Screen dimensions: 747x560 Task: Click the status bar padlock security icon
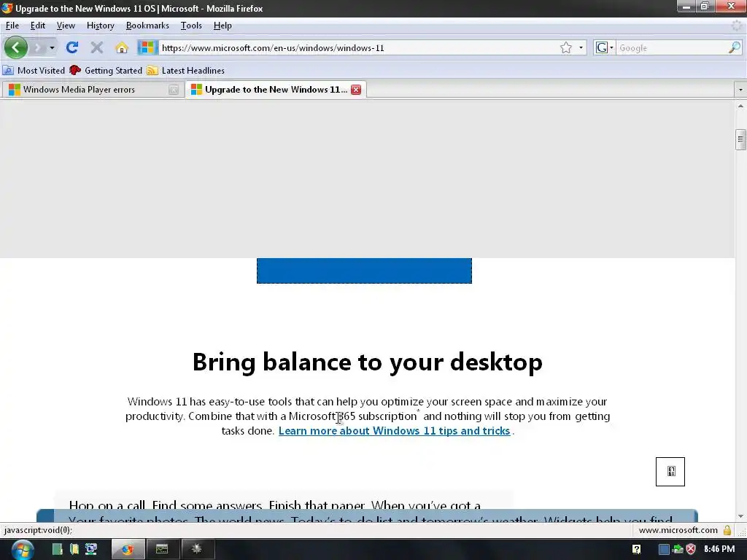click(727, 530)
